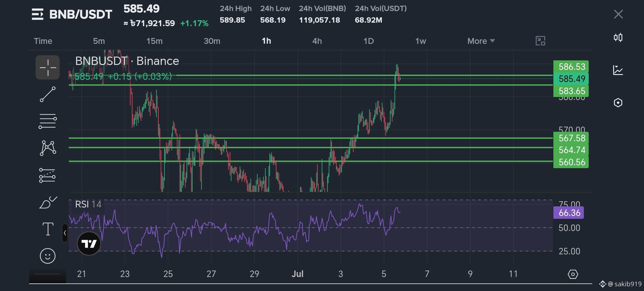
Task: Select the trend line drawing tool
Action: (48, 94)
